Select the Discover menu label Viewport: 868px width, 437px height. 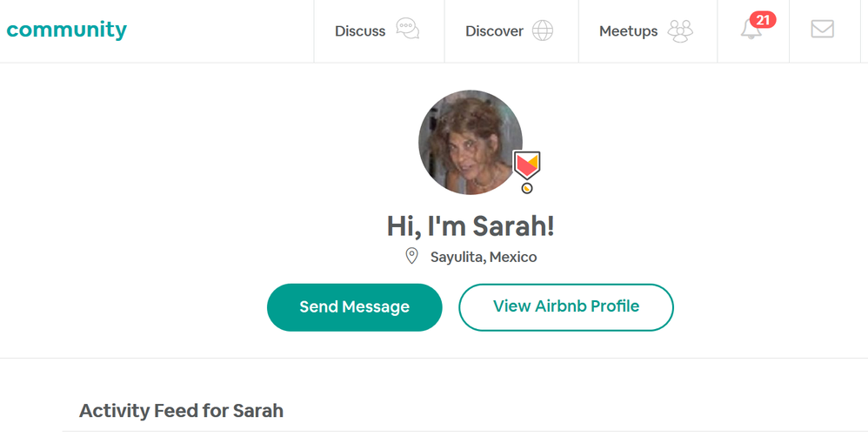(x=494, y=31)
